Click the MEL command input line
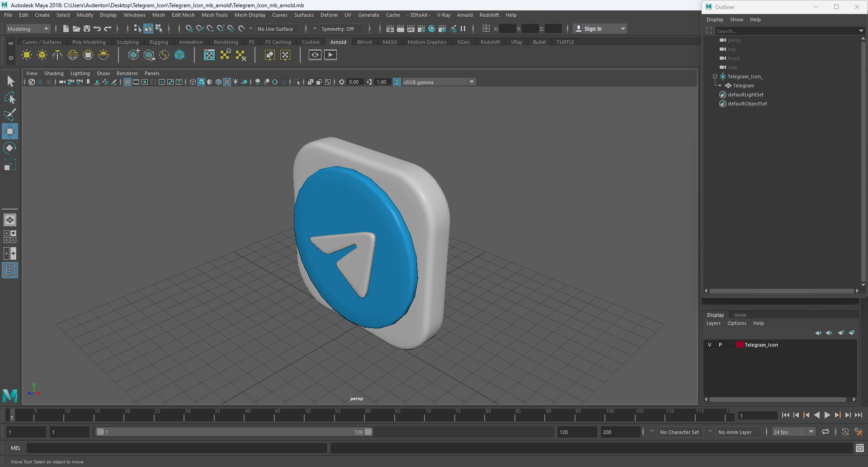The image size is (868, 467). click(176, 448)
